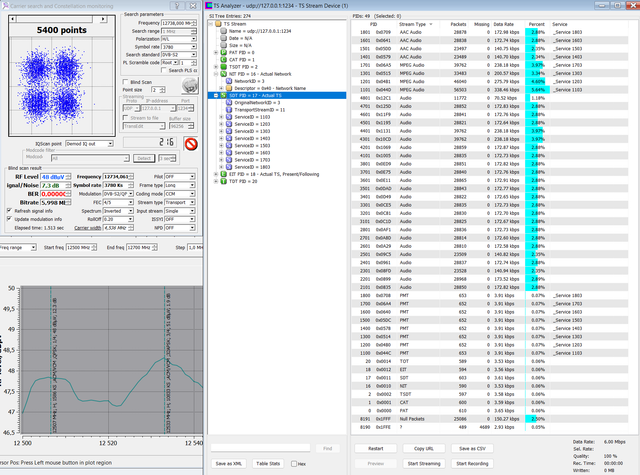Image resolution: width=640 pixels, height=475 pixels.
Task: Expand the ServiceID = 1103 tree node
Action: point(221,117)
